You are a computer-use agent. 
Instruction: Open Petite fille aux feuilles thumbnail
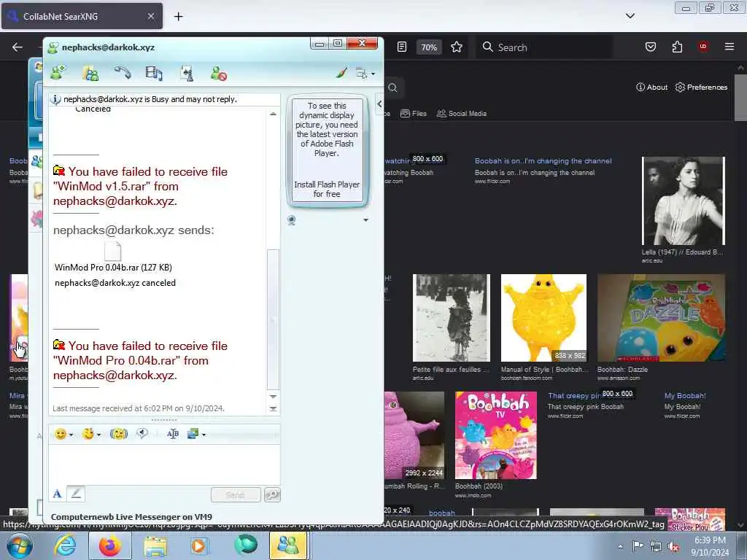click(x=451, y=318)
